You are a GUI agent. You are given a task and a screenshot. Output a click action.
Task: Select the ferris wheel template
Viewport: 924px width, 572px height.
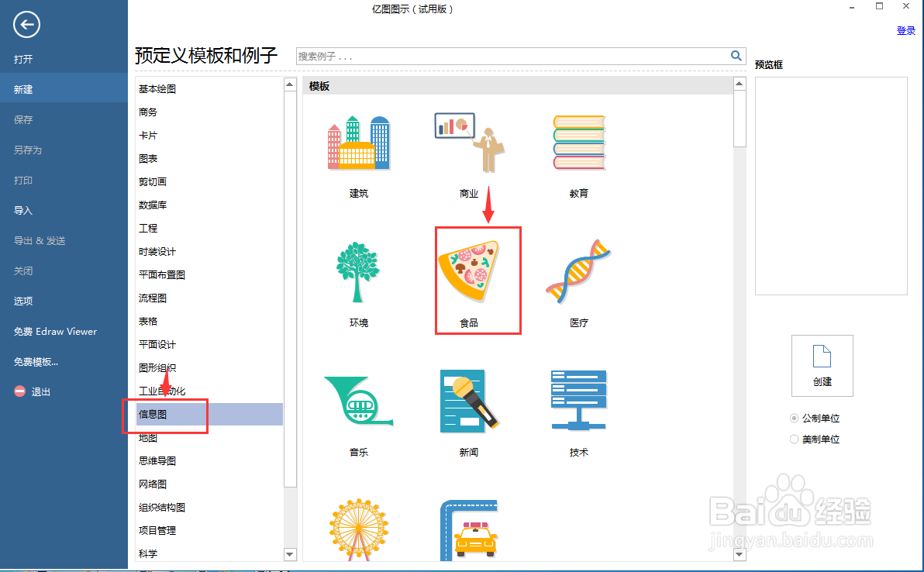(358, 529)
